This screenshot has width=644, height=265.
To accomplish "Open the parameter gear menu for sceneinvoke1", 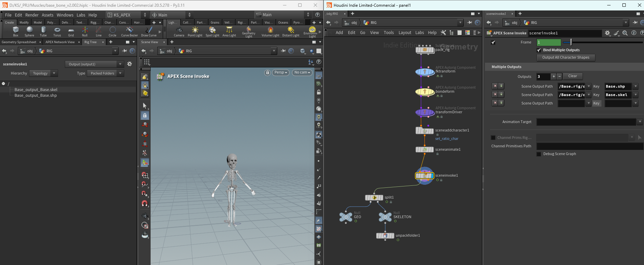I will tap(608, 33).
